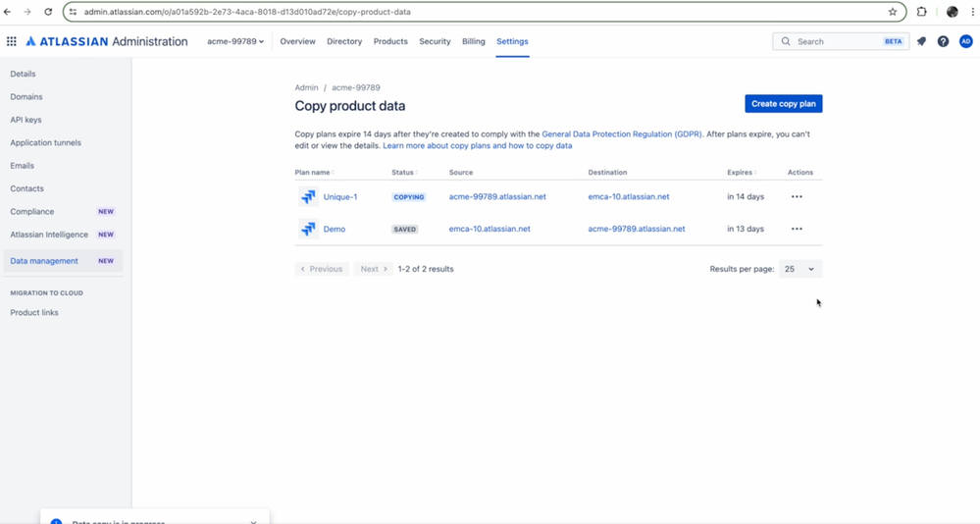Open the help question mark icon

pyautogui.click(x=943, y=41)
